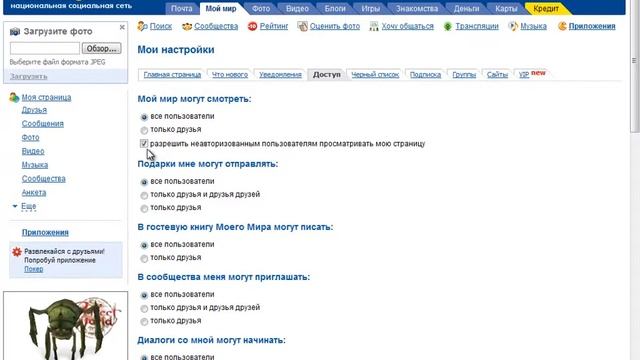Click the rate photo icon beside Оценить фото
Screen dimensions: 640x360
[x=302, y=27]
